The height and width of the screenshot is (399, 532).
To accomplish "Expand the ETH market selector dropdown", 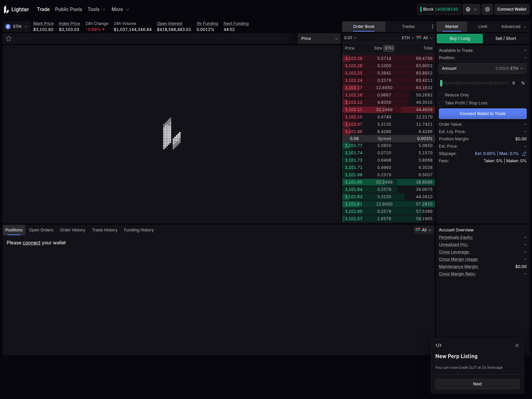I will point(26,26).
